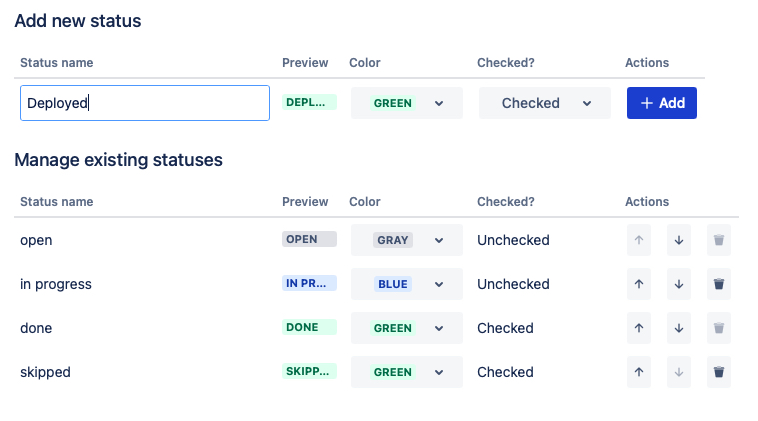
Task: Change the 'open' status GRAY color dropdown
Action: pyautogui.click(x=406, y=240)
